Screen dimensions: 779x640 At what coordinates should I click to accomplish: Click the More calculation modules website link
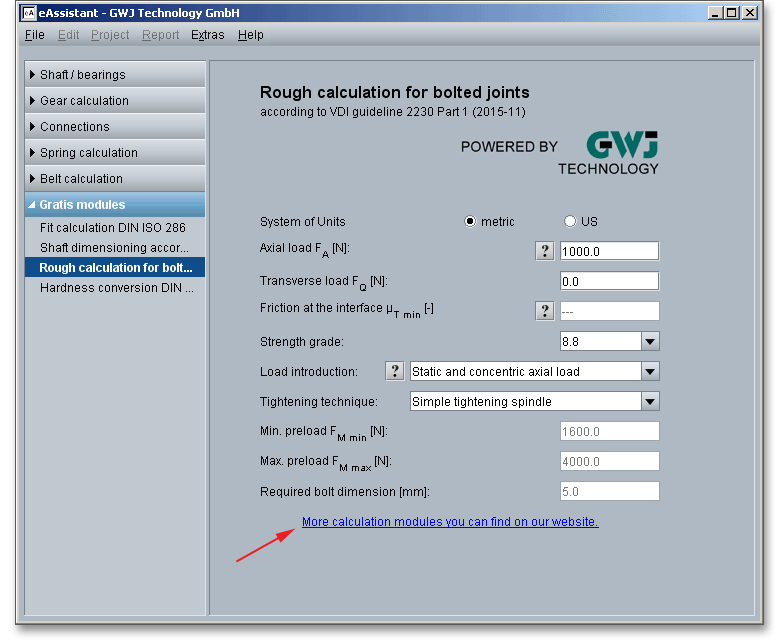click(x=450, y=522)
